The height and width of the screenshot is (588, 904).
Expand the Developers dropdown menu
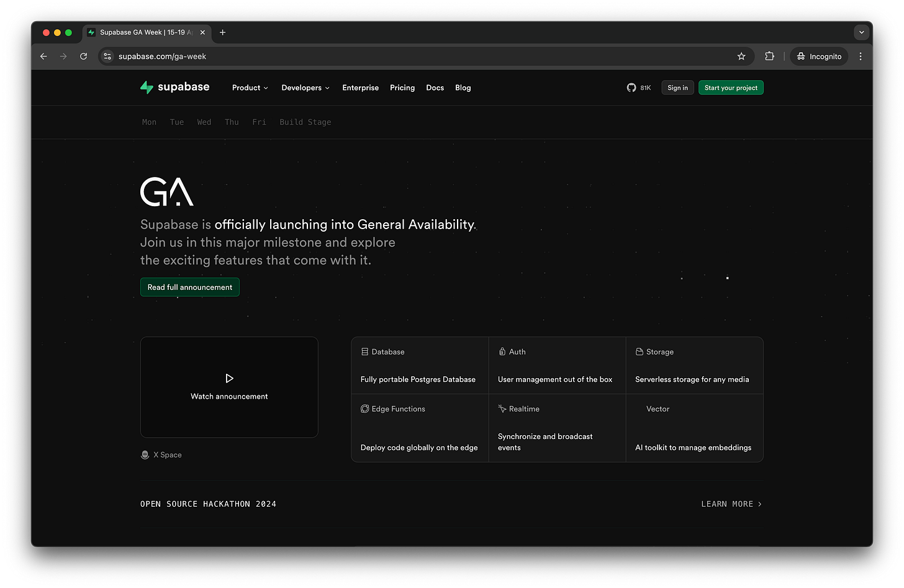tap(305, 88)
